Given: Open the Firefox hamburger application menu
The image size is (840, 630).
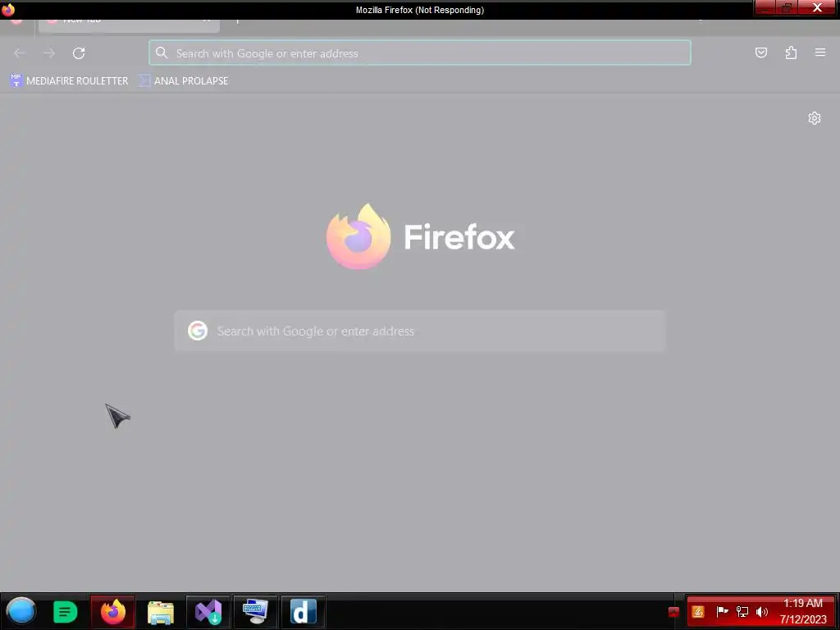Looking at the screenshot, I should [x=820, y=52].
